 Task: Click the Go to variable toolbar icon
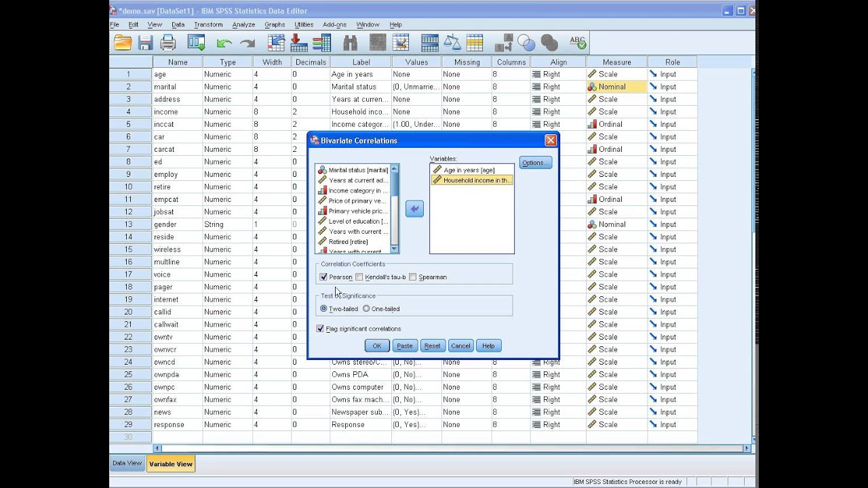coord(299,43)
